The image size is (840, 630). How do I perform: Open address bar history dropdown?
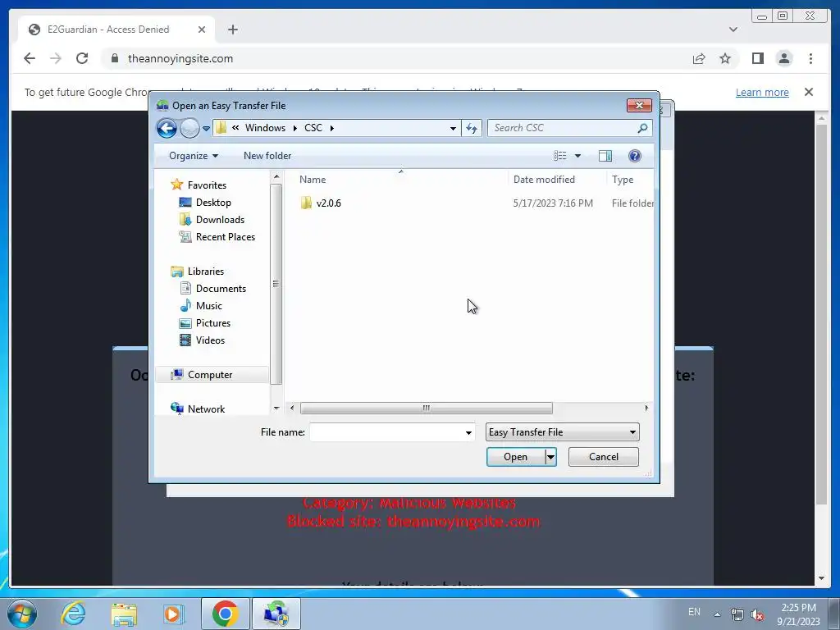453,129
